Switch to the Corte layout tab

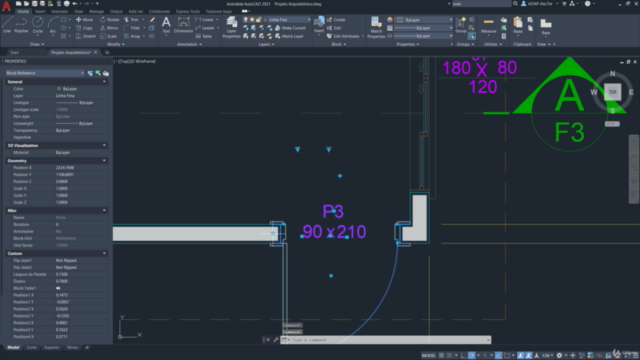[x=31, y=347]
